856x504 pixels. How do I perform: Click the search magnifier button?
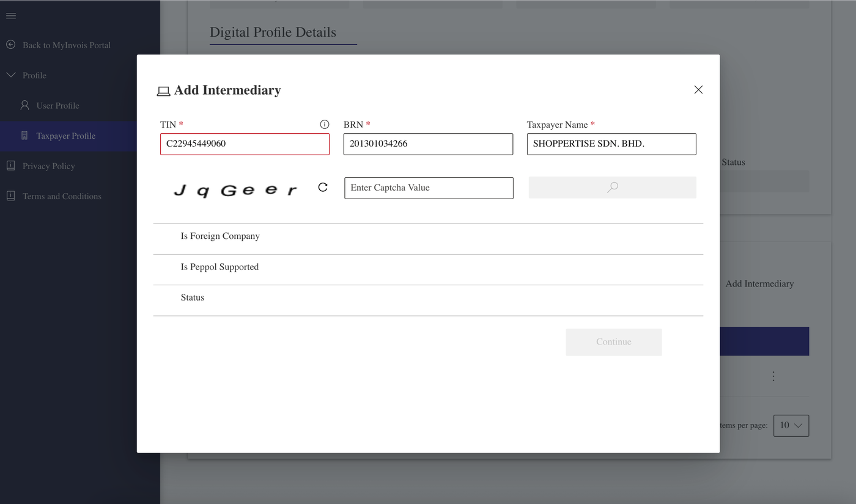(x=612, y=188)
